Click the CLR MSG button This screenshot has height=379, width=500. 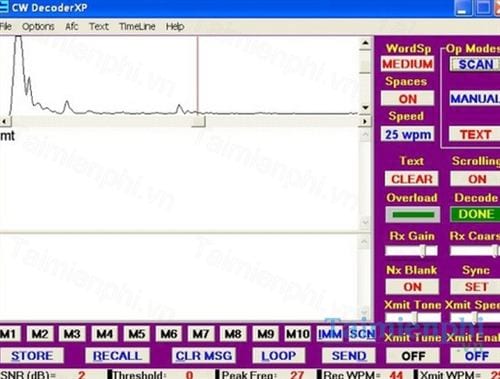click(204, 356)
